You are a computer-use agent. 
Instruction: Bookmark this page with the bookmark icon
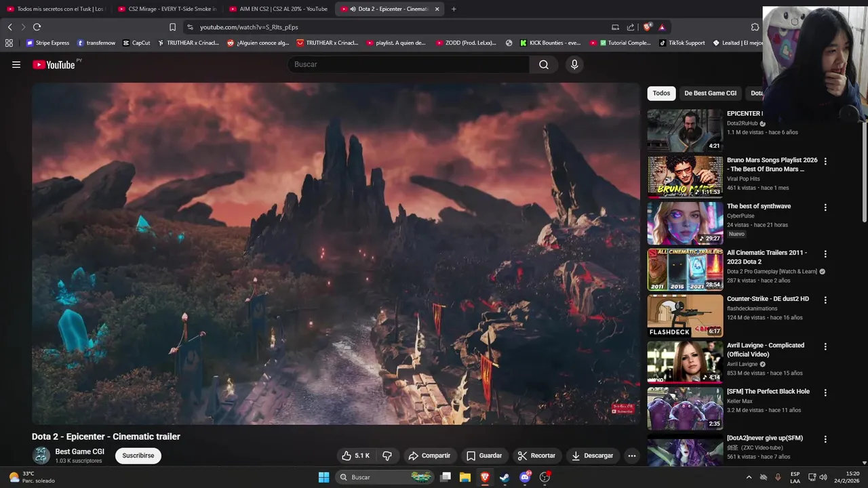172,27
